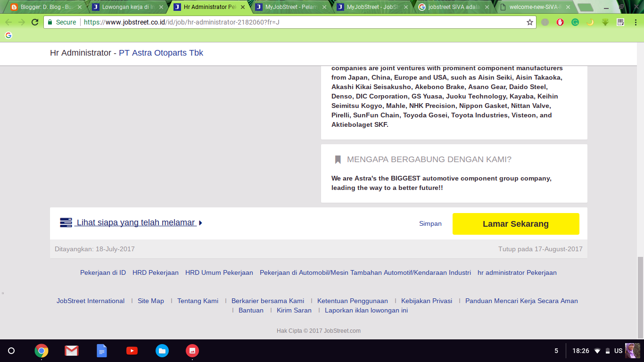Image resolution: width=644 pixels, height=362 pixels.
Task: Open Gmail from the shelf
Action: pyautogui.click(x=72, y=351)
